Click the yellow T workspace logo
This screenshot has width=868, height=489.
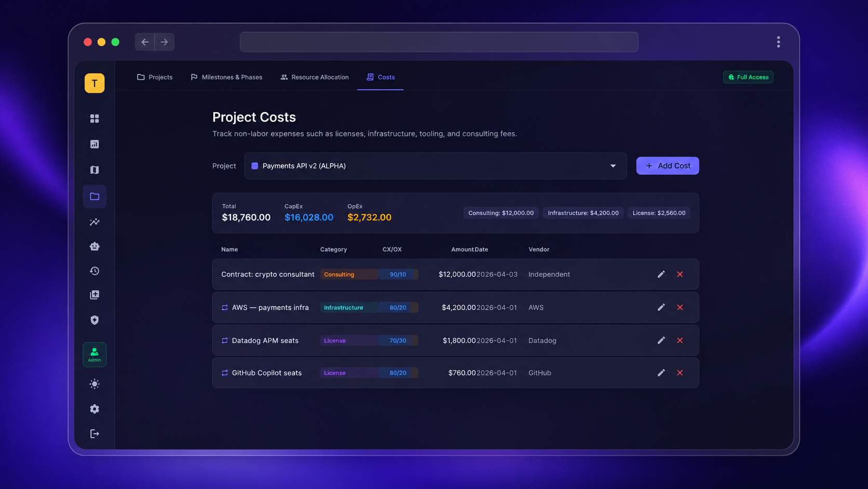94,83
